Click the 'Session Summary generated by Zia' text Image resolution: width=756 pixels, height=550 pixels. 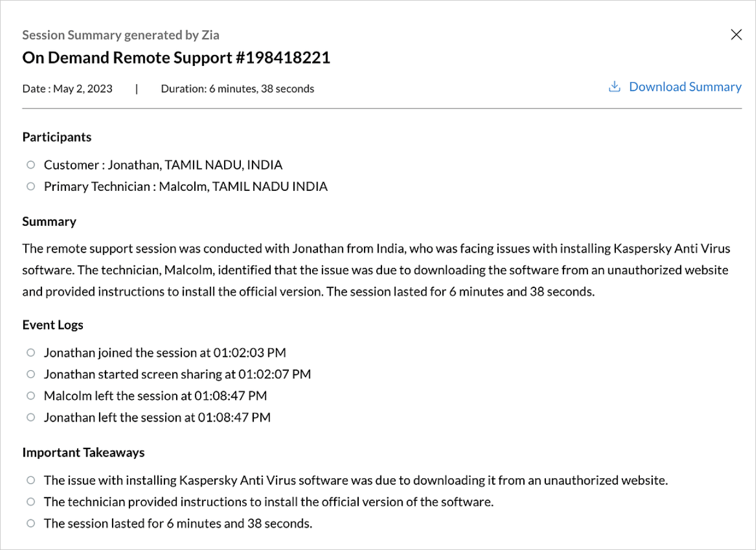pyautogui.click(x=121, y=35)
